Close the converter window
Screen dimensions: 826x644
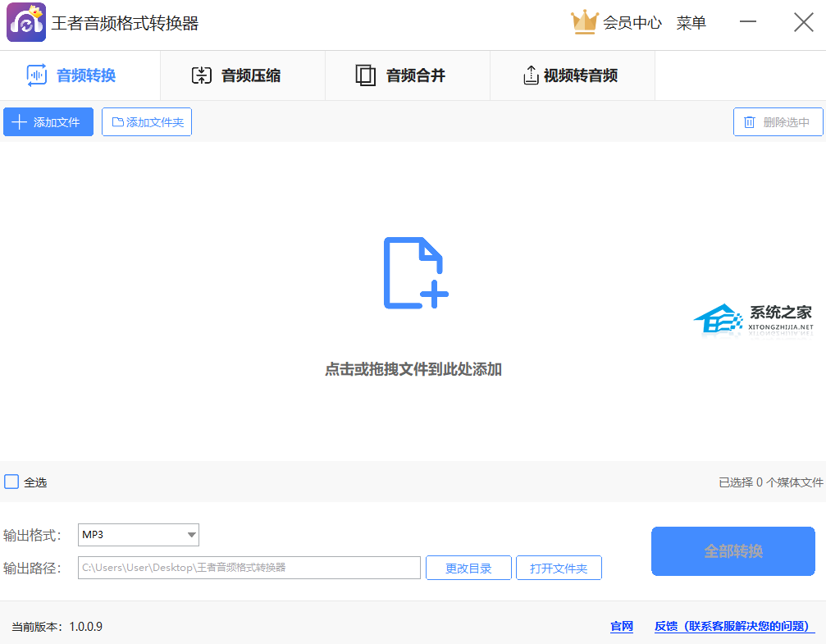point(804,22)
